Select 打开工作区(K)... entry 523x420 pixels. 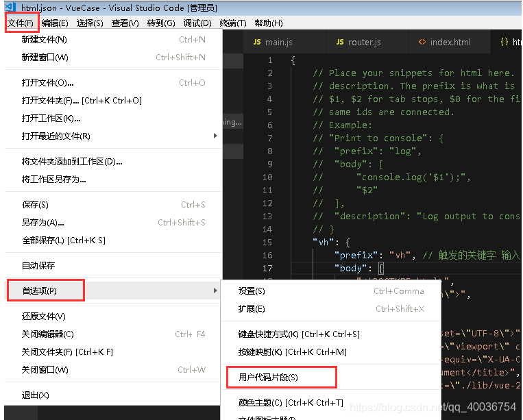point(113,119)
